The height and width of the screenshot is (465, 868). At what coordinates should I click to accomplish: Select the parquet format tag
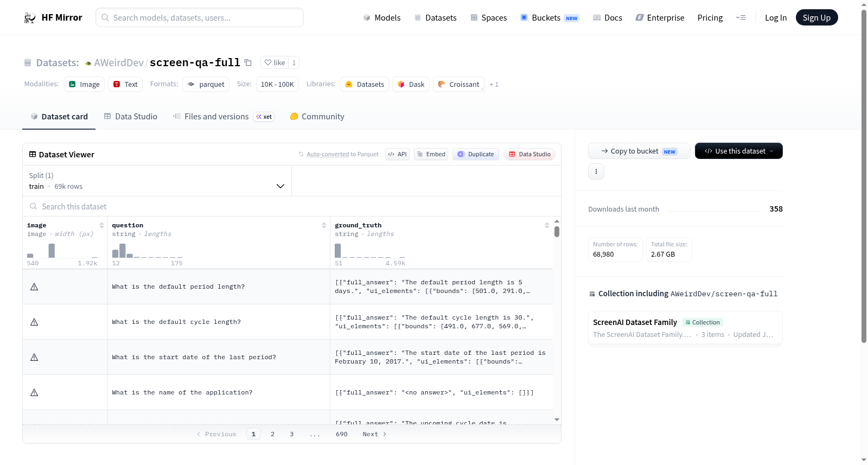click(x=206, y=84)
